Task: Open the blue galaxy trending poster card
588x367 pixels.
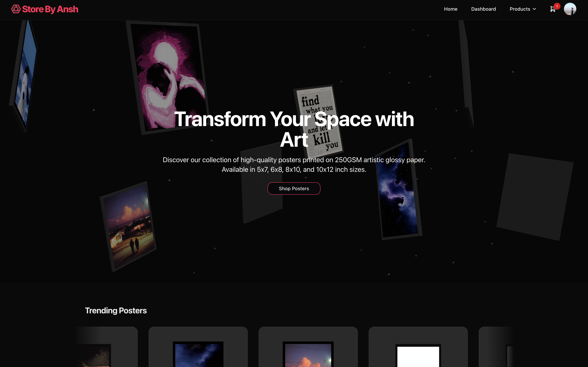Action: pos(198,347)
